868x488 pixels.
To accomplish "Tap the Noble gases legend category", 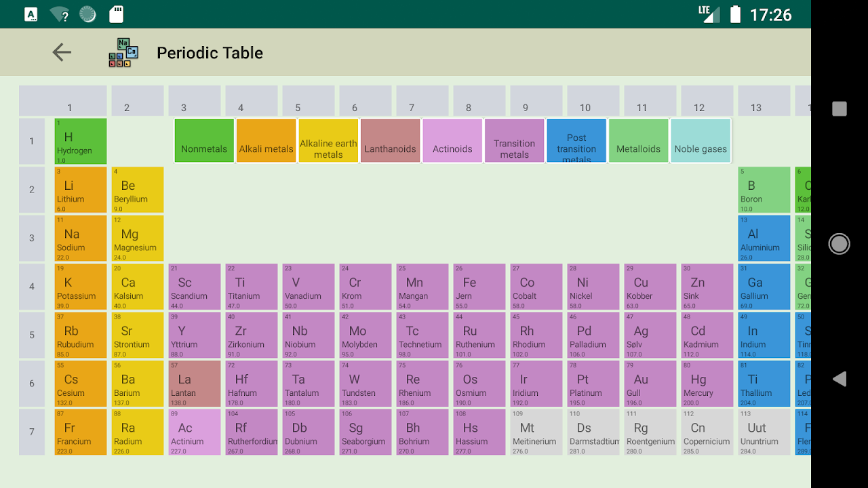I will click(x=701, y=141).
